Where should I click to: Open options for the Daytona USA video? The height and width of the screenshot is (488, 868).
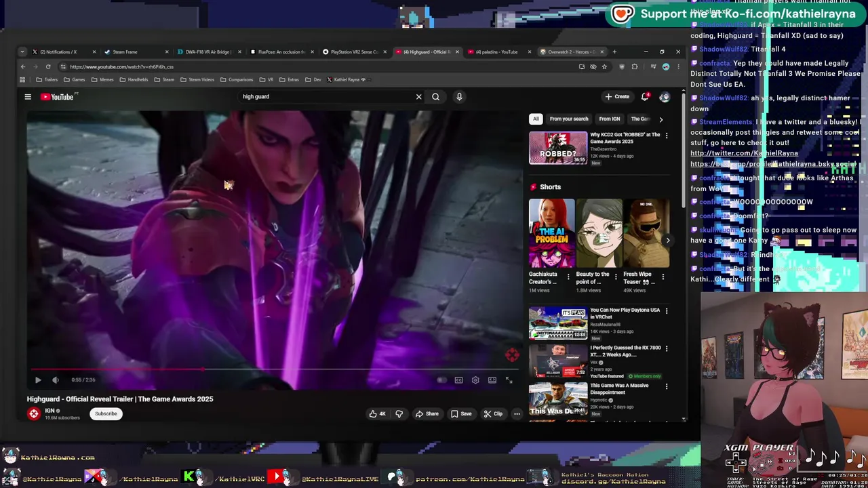click(x=666, y=311)
